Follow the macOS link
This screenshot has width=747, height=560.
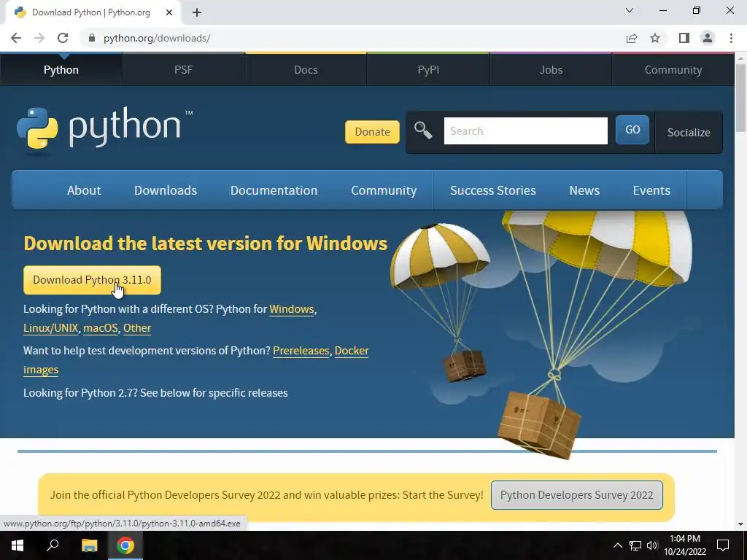tap(101, 328)
